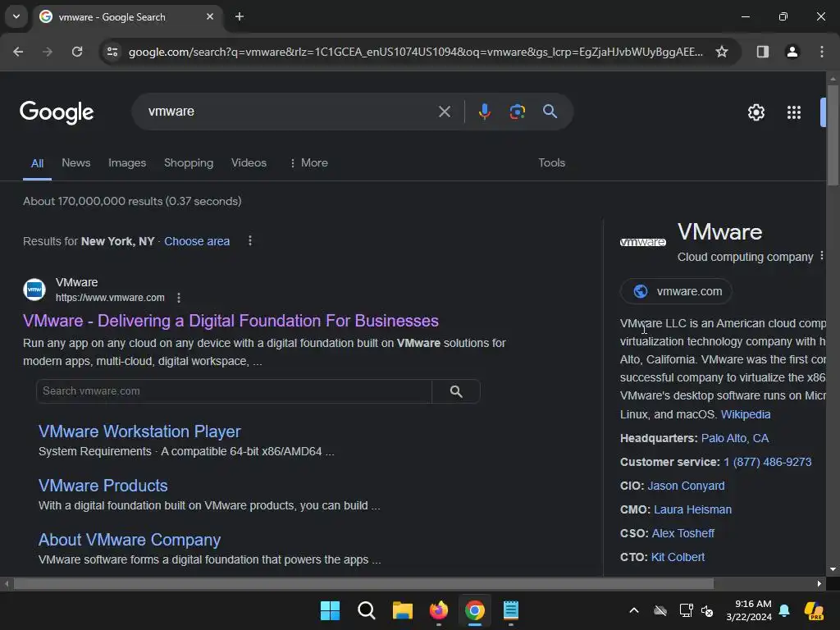The width and height of the screenshot is (840, 630).
Task: Click the network and volume tray icons
Action: coord(696,610)
